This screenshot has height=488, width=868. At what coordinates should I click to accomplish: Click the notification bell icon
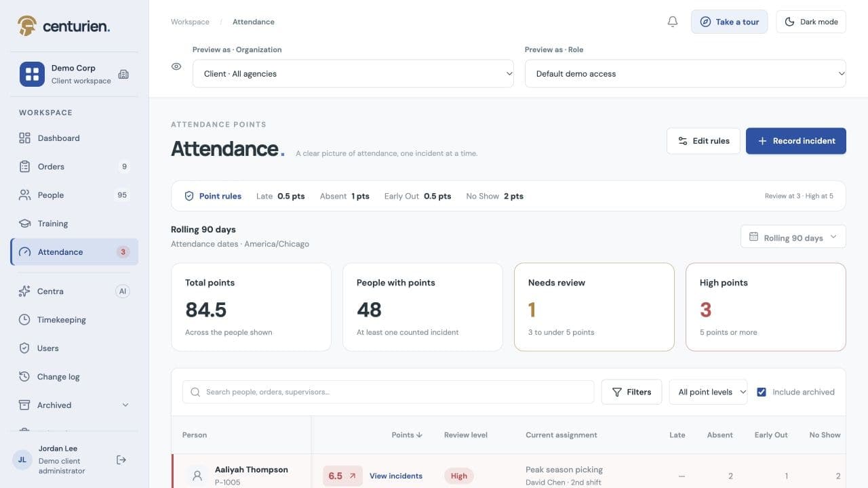[x=673, y=22]
